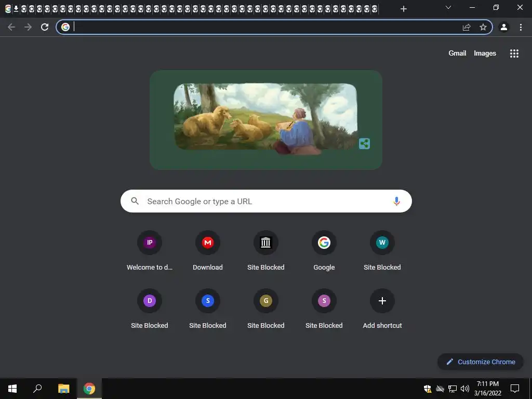Focus the 'Search Google or type a URL' box
The width and height of the screenshot is (532, 399).
266,201
